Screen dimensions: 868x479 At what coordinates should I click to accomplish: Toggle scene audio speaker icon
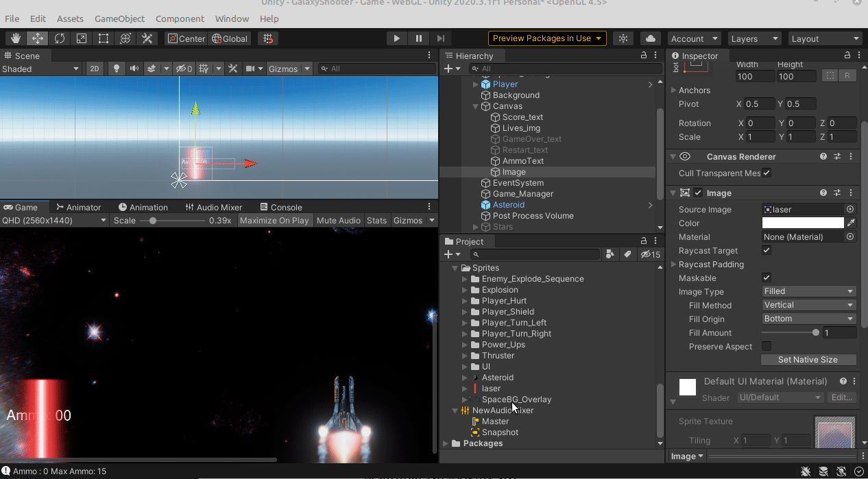click(x=134, y=69)
